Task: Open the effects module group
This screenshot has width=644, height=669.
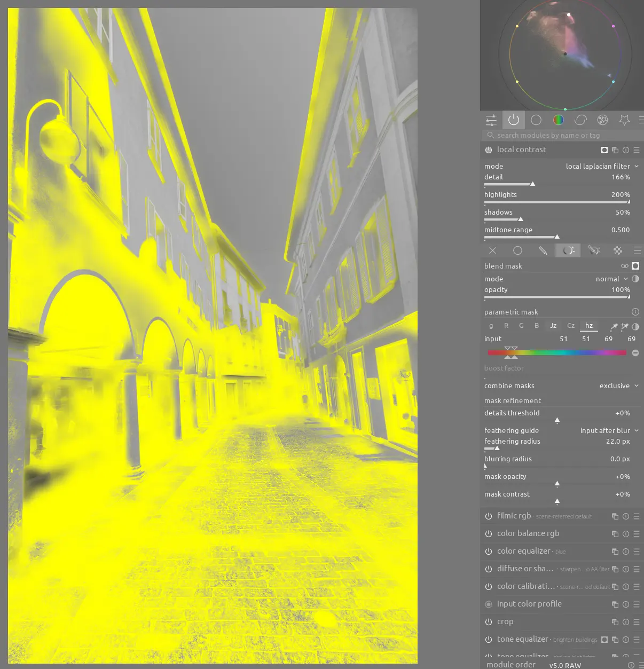Action: pyautogui.click(x=602, y=120)
